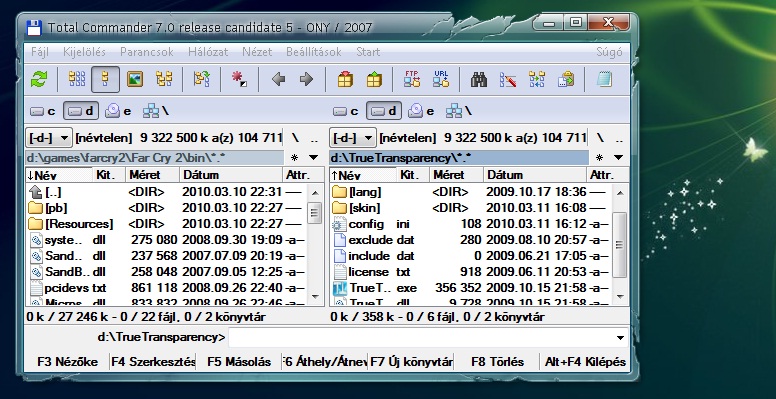
Task: Click the Alt+F4 Kilépés button
Action: click(585, 362)
